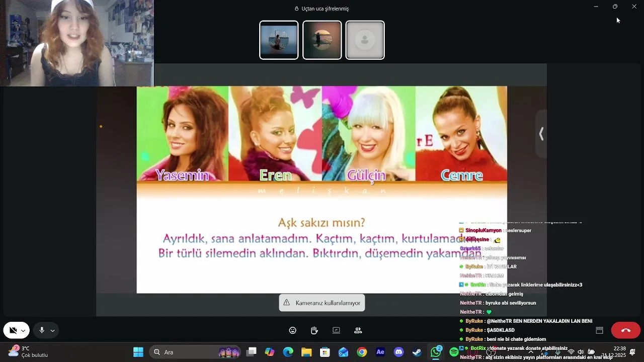Viewport: 644px width, 362px height.
Task: Open the Windows Start menu
Action: point(138,352)
